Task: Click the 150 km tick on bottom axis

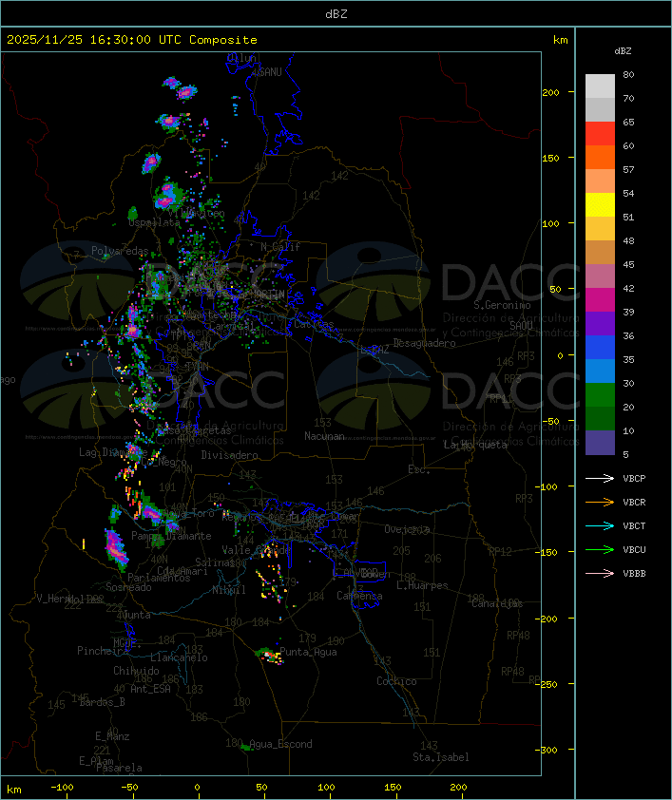Action: tap(393, 788)
